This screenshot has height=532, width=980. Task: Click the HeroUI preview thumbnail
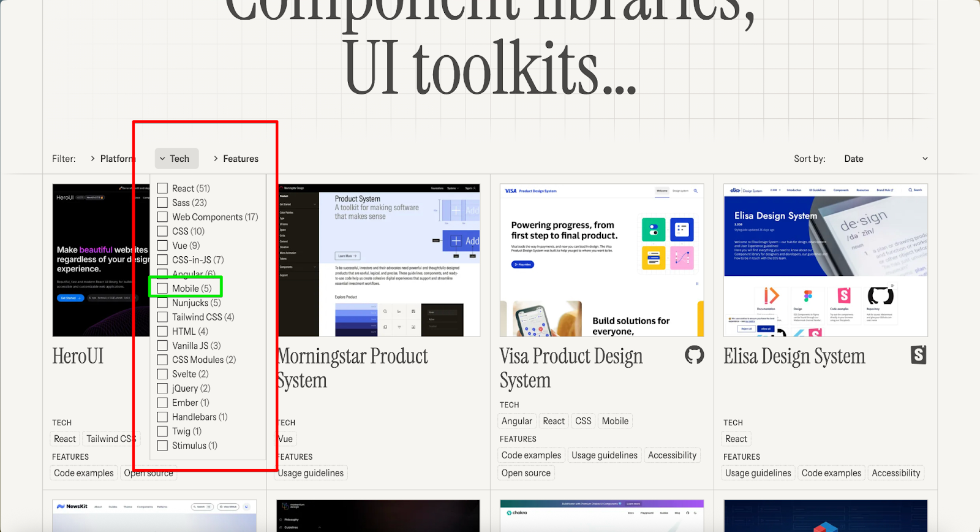coord(101,260)
